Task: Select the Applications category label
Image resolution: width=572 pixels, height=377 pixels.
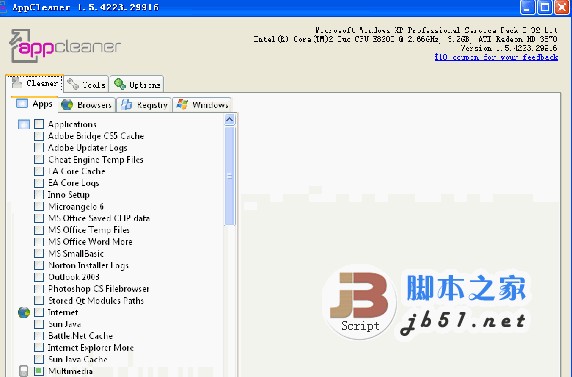Action: click(x=72, y=124)
